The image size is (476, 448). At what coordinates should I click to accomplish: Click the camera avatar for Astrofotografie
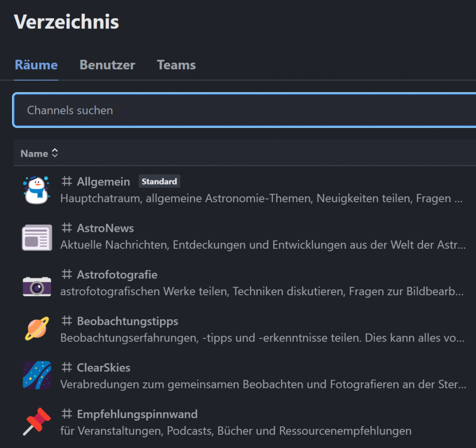(x=36, y=283)
